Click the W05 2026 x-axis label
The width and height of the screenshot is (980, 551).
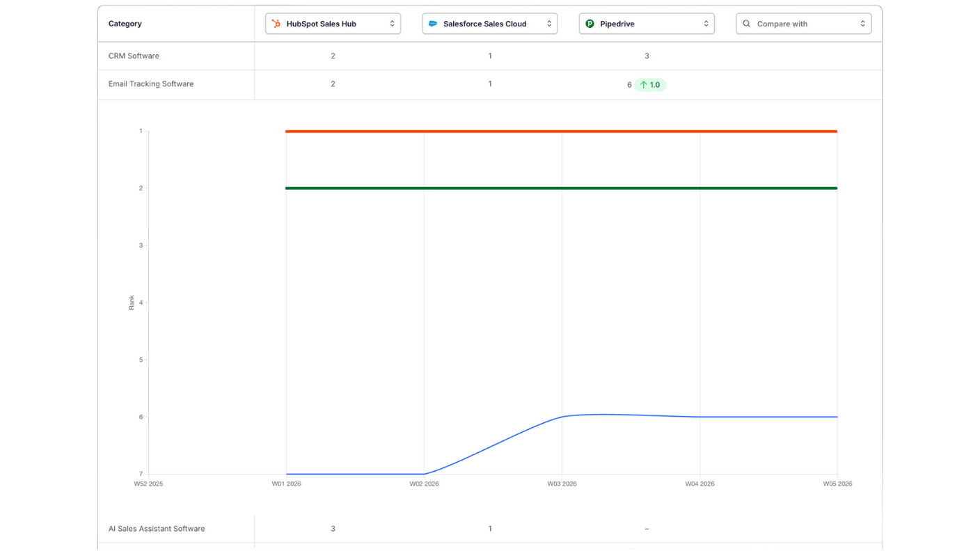tap(837, 484)
